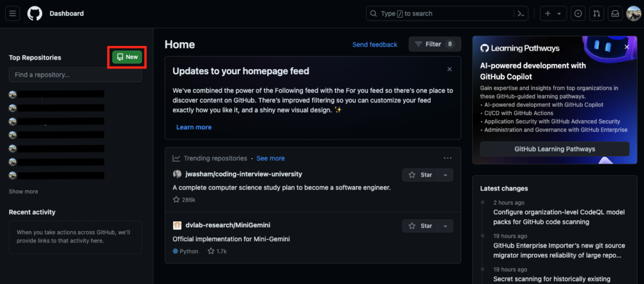Open the user profile avatar menu
The width and height of the screenshot is (644, 284).
click(x=633, y=14)
